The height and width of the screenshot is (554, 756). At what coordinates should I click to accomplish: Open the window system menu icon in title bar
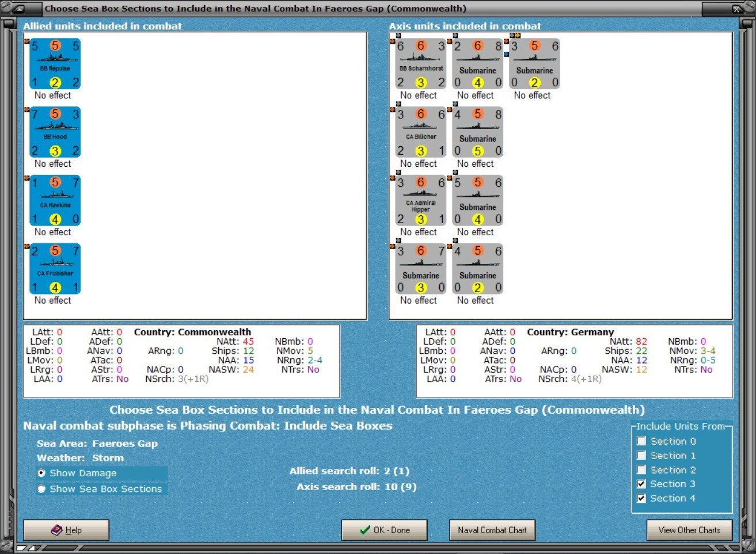tap(18, 9)
